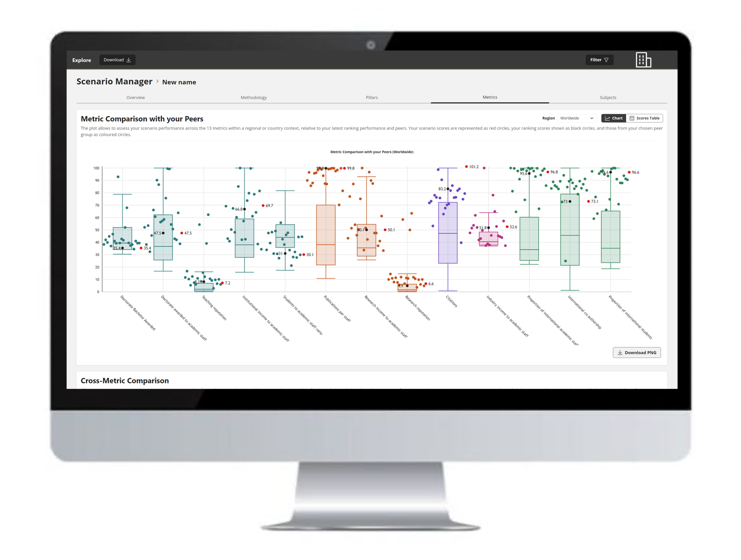Click the grid/dashboard icon top right
This screenshot has height=560, width=741.
point(643,59)
